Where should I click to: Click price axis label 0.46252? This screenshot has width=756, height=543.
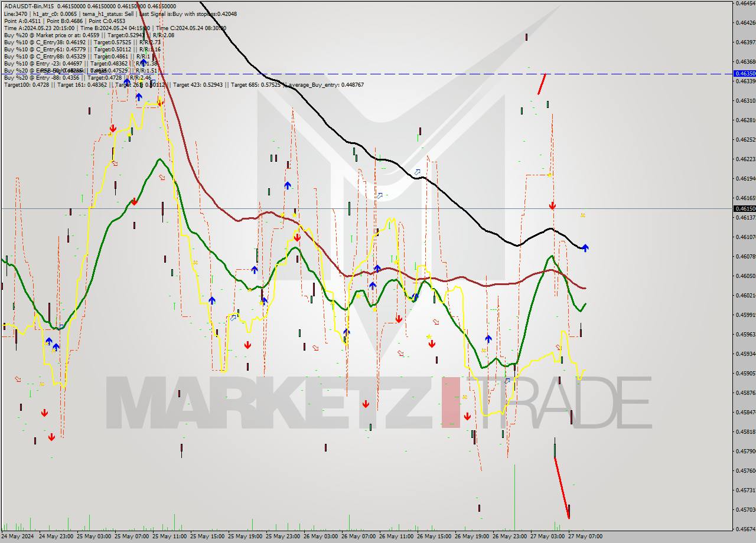pyautogui.click(x=745, y=139)
